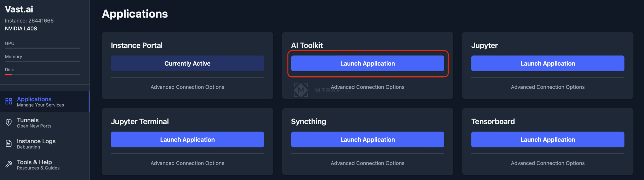Launch the Jupyter Terminal application
The height and width of the screenshot is (180, 644).
[x=187, y=139]
